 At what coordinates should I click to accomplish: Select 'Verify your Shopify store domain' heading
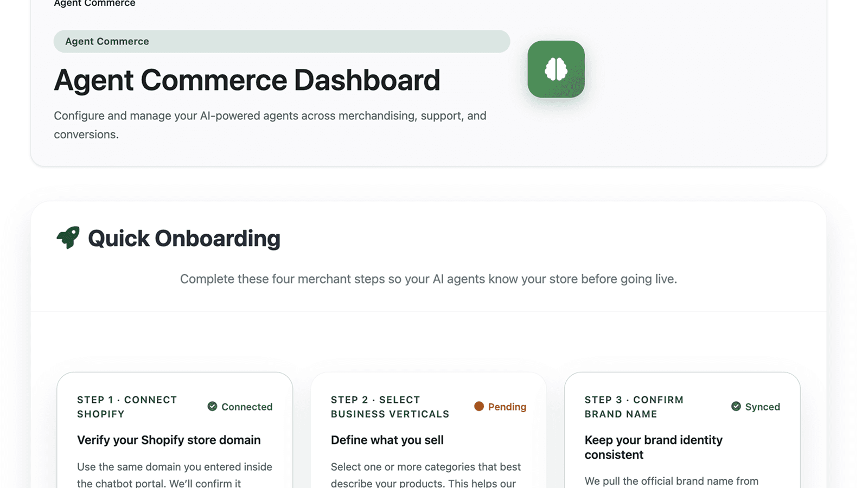click(x=169, y=440)
